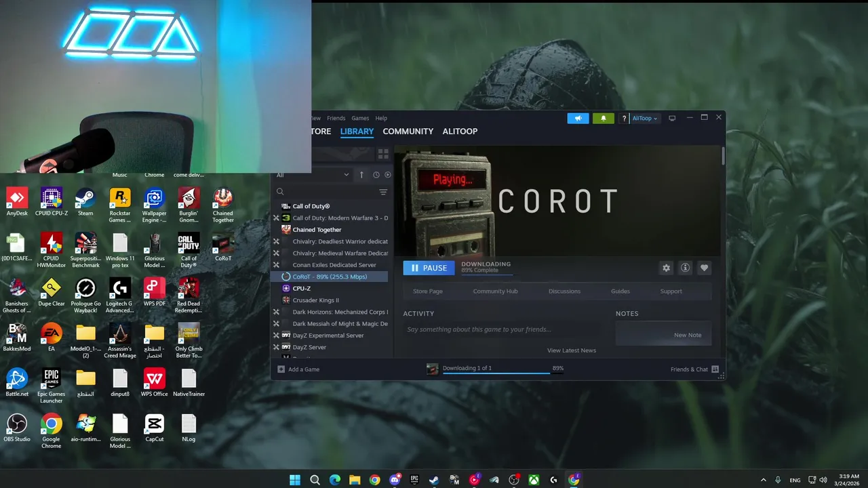Image resolution: width=868 pixels, height=488 pixels.
Task: Switch Steam to Big Picture mode icon
Action: pyautogui.click(x=672, y=118)
